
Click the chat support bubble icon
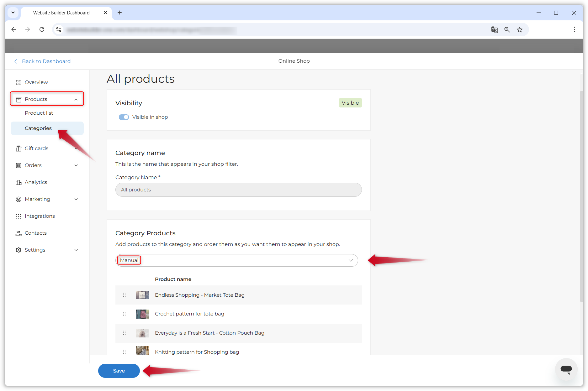[566, 369]
